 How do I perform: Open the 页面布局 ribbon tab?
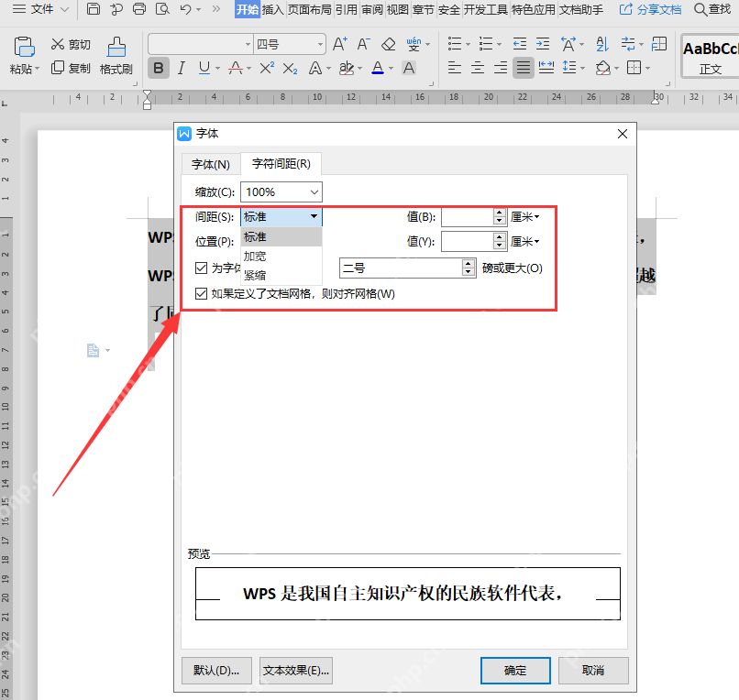[x=310, y=9]
